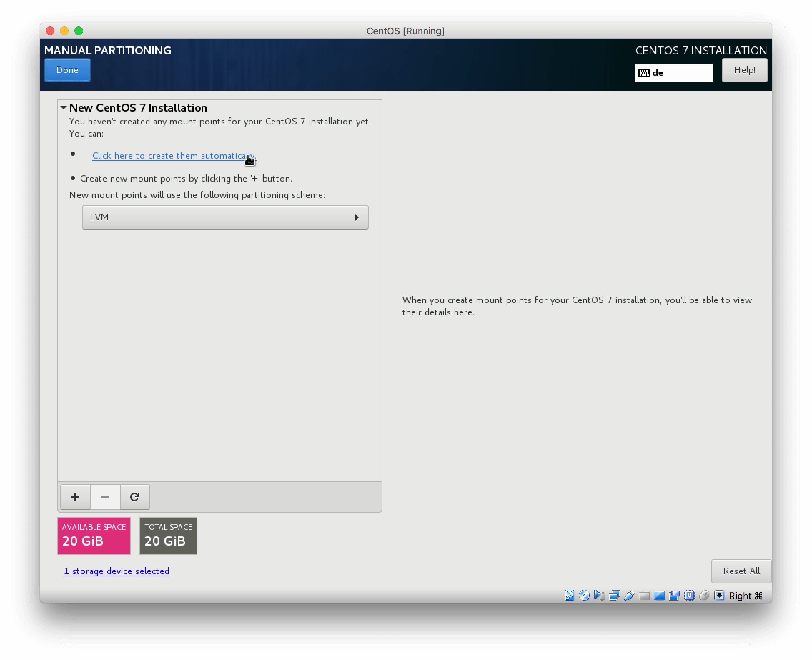The image size is (812, 660).
Task: Minimize the CentOS VM window with yellow button
Action: tap(64, 31)
